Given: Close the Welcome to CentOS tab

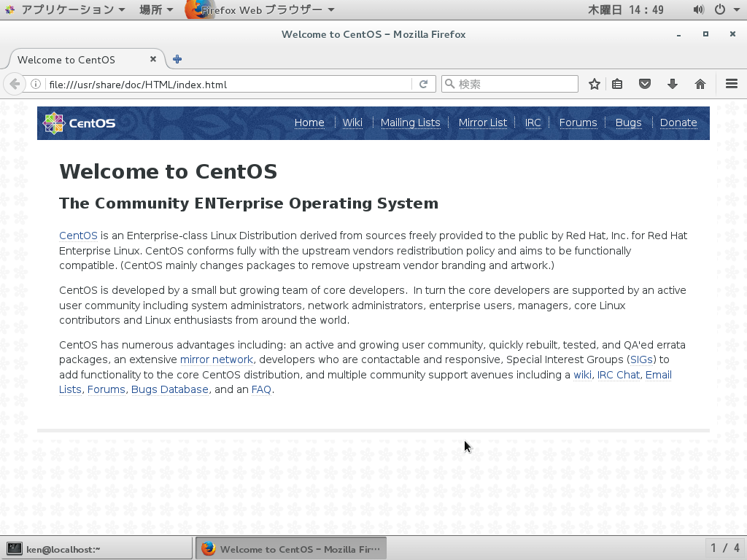Looking at the screenshot, I should 153,59.
